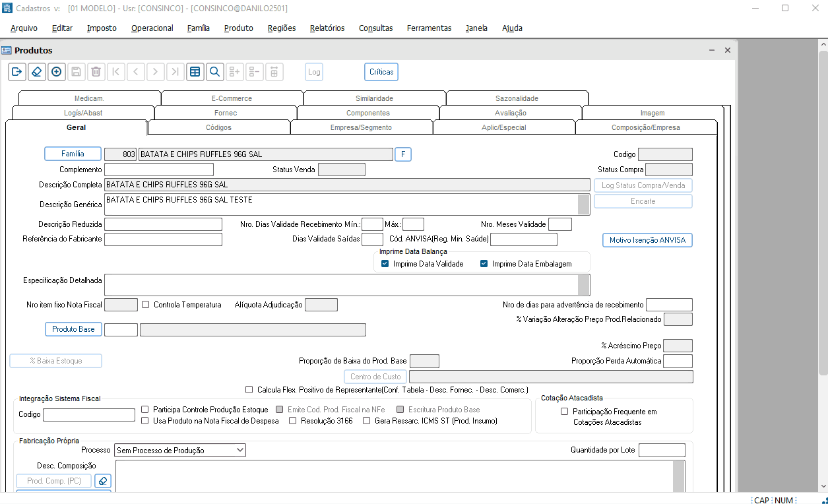Image resolution: width=828 pixels, height=504 pixels.
Task: Open the Relatórios menu
Action: pyautogui.click(x=327, y=28)
